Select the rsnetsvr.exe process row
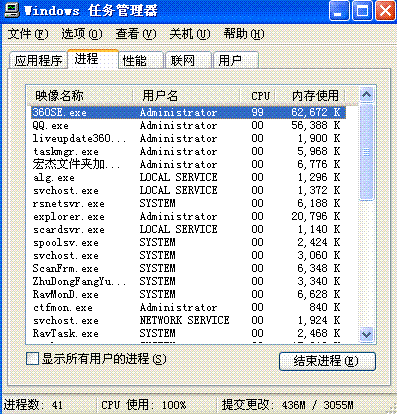Image resolution: width=397 pixels, height=414 pixels. (188, 203)
